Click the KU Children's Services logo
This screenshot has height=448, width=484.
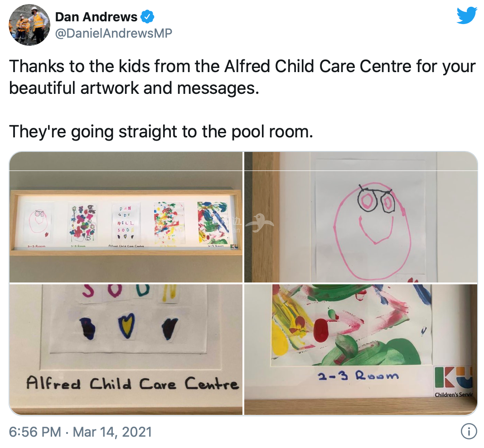click(x=454, y=382)
